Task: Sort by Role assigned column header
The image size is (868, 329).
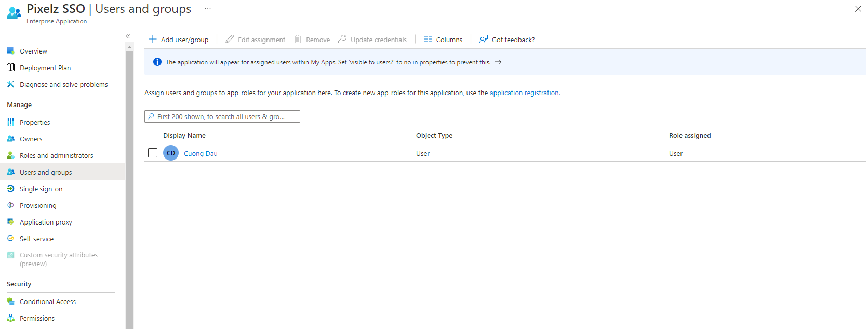Action: pos(690,135)
